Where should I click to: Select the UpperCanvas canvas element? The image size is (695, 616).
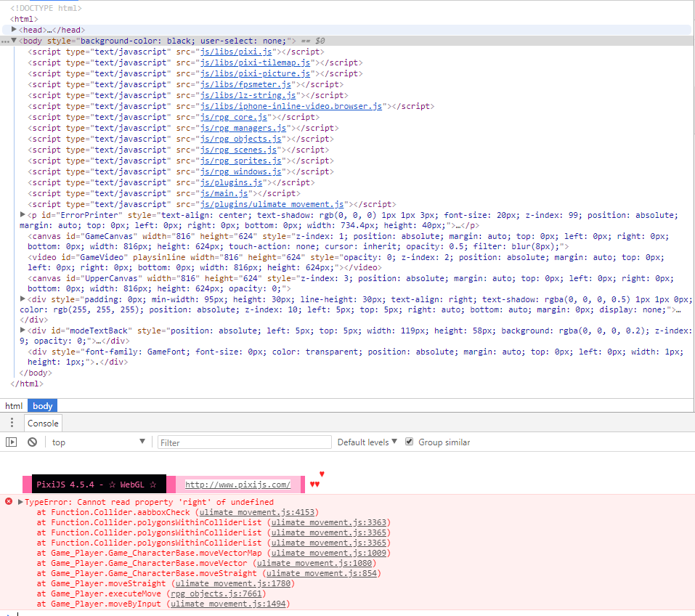tap(351, 283)
